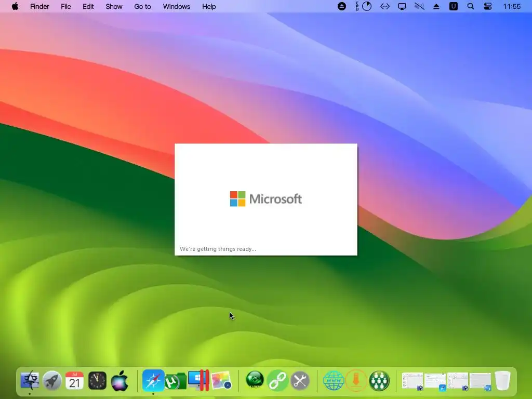Click the colorful Apple logo dock icon

tap(120, 380)
